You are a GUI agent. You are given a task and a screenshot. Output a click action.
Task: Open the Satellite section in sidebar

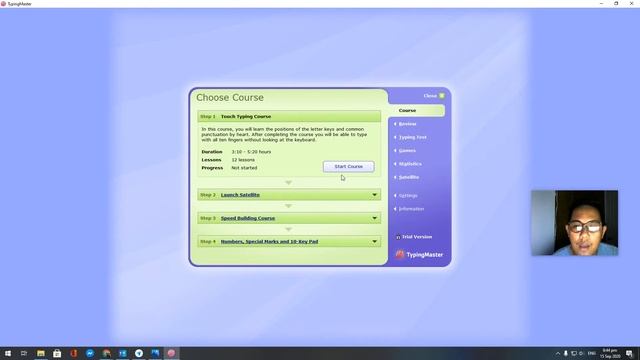(409, 177)
